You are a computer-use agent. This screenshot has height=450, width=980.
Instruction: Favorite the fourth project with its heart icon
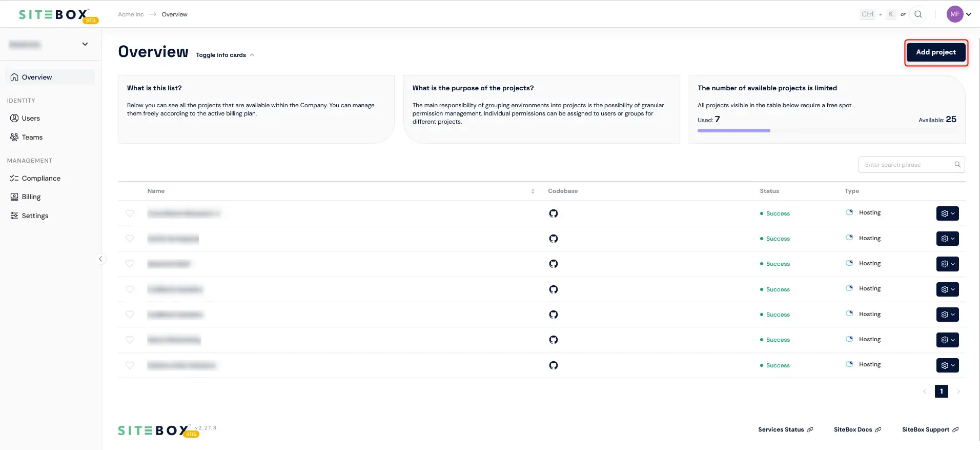coord(130,289)
